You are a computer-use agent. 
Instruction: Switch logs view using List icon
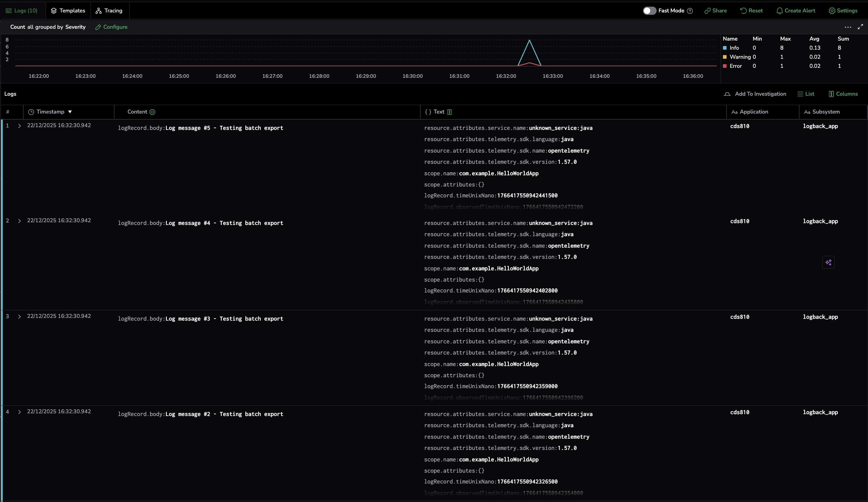[806, 94]
